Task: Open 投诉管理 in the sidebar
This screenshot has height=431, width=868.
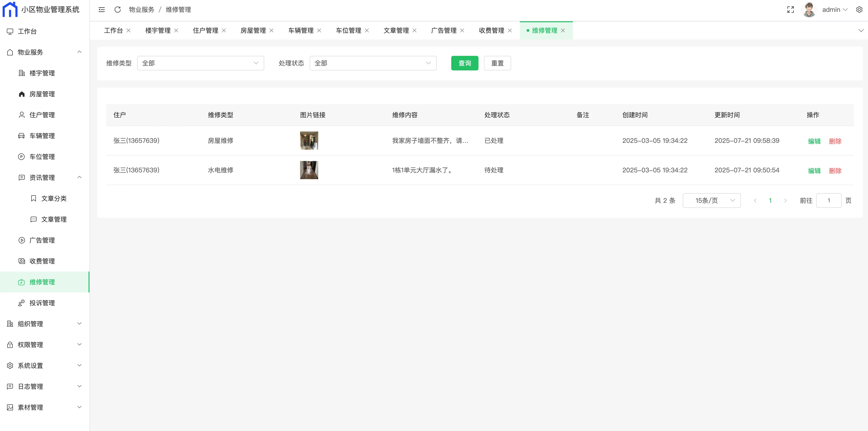Action: click(x=42, y=303)
